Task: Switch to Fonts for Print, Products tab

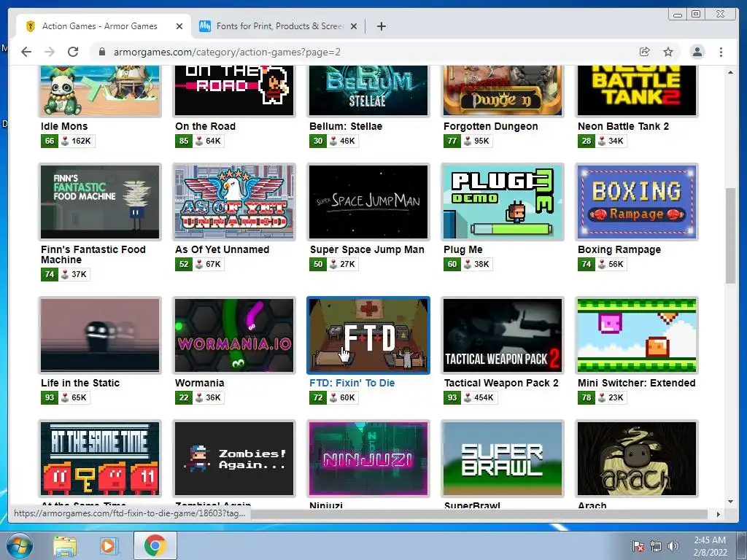Action: [279, 26]
